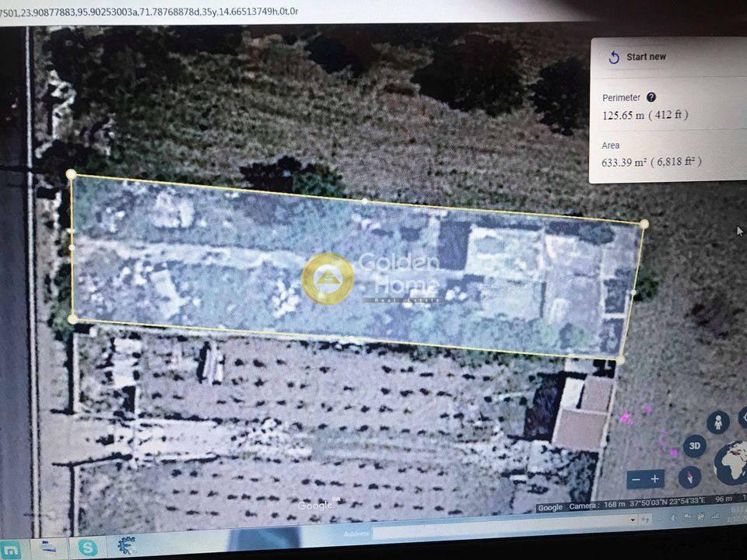
Task: Toggle the 3D view button
Action: [x=694, y=446]
